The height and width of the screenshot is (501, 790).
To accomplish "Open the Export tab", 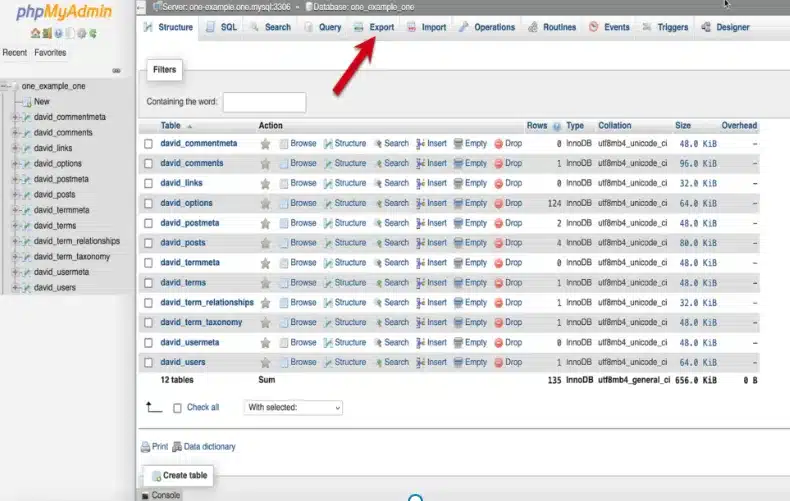I will pyautogui.click(x=374, y=27).
